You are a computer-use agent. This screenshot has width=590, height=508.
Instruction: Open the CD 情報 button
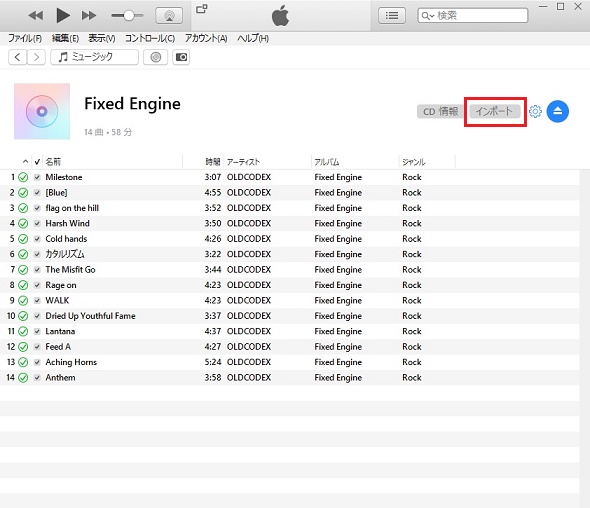coord(440,111)
